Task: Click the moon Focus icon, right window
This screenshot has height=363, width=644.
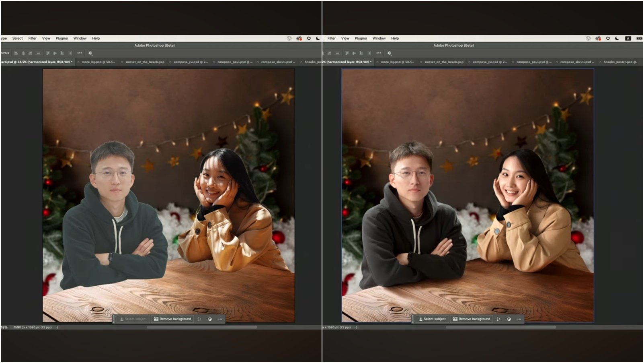Action: [617, 38]
